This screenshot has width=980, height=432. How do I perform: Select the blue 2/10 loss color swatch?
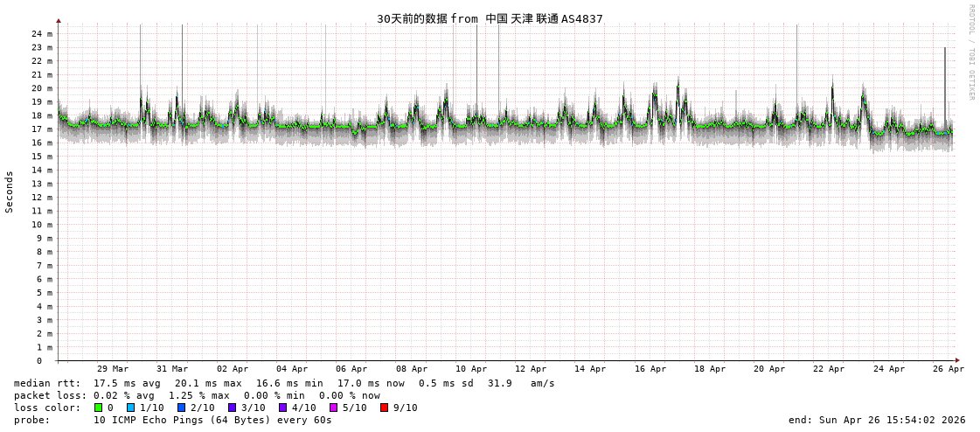coord(181,408)
